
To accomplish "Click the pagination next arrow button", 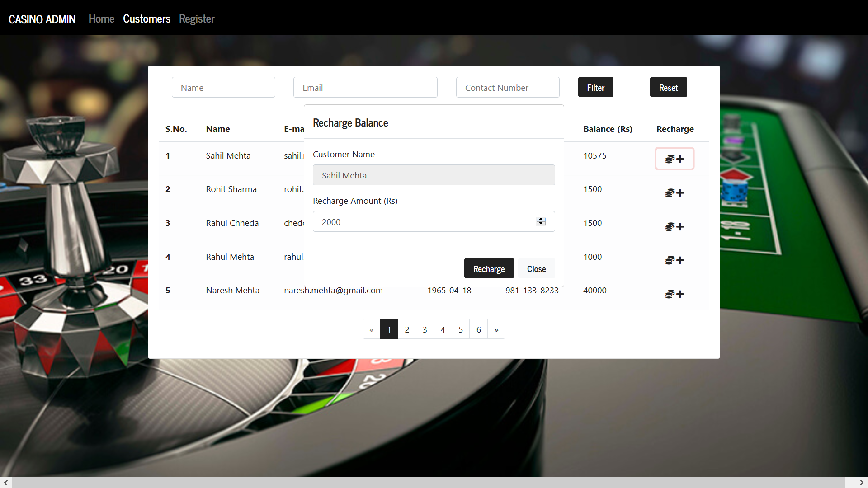I will tap(496, 329).
